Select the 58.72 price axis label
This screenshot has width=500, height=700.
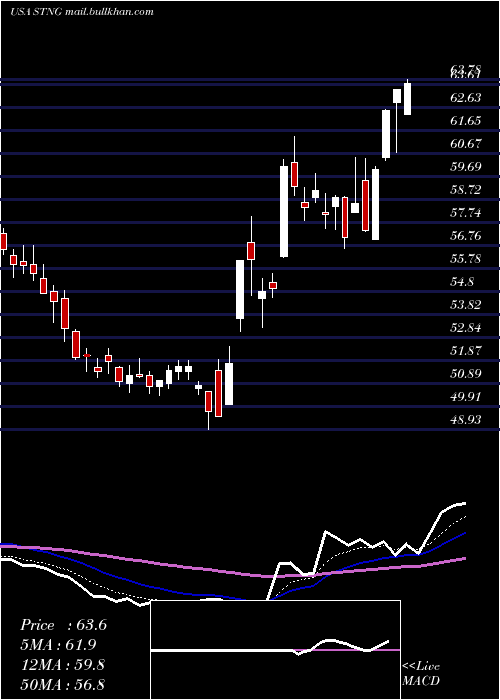[x=466, y=190]
